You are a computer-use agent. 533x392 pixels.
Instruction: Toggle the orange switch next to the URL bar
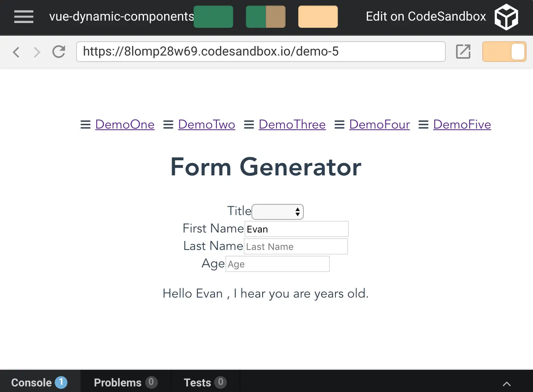point(504,52)
